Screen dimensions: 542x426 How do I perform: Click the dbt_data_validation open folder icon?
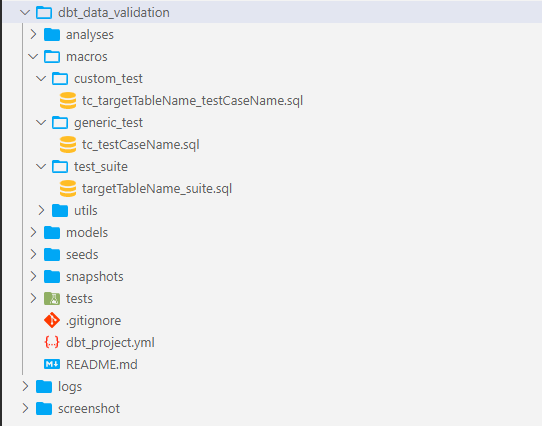point(44,13)
